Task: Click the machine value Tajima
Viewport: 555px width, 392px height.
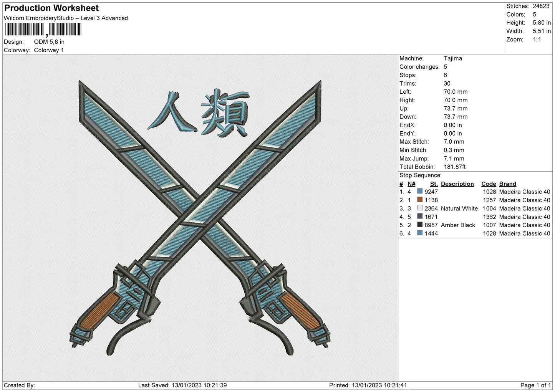Action: pyautogui.click(x=453, y=58)
